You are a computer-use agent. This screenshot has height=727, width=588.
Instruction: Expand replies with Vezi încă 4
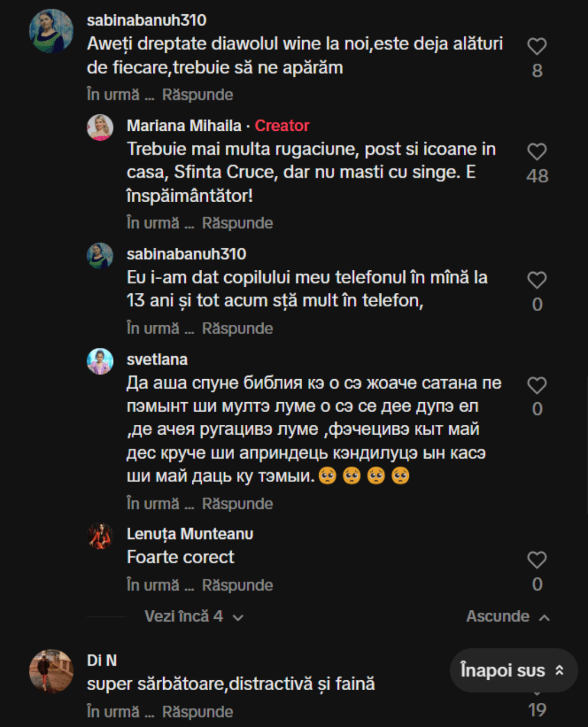click(x=193, y=617)
